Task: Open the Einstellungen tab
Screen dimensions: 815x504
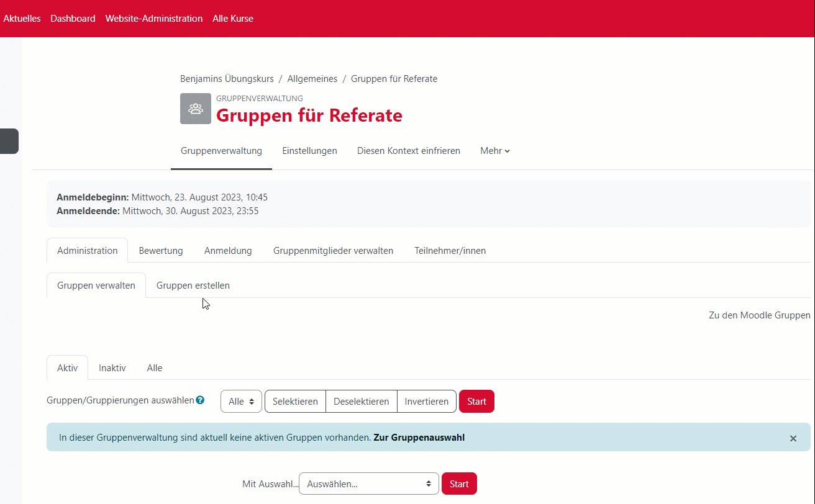Action: point(309,151)
